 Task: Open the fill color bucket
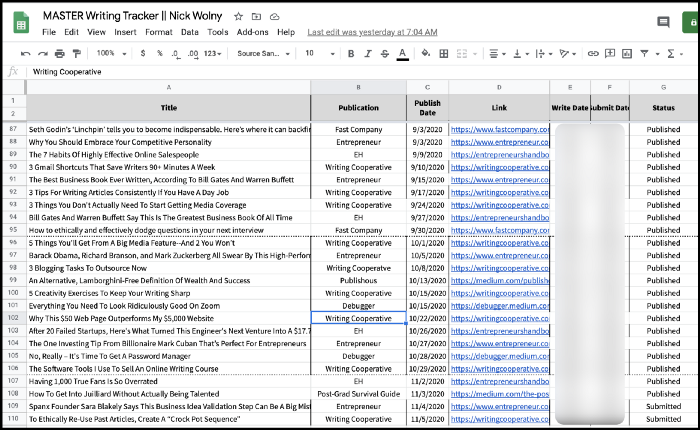click(x=426, y=54)
